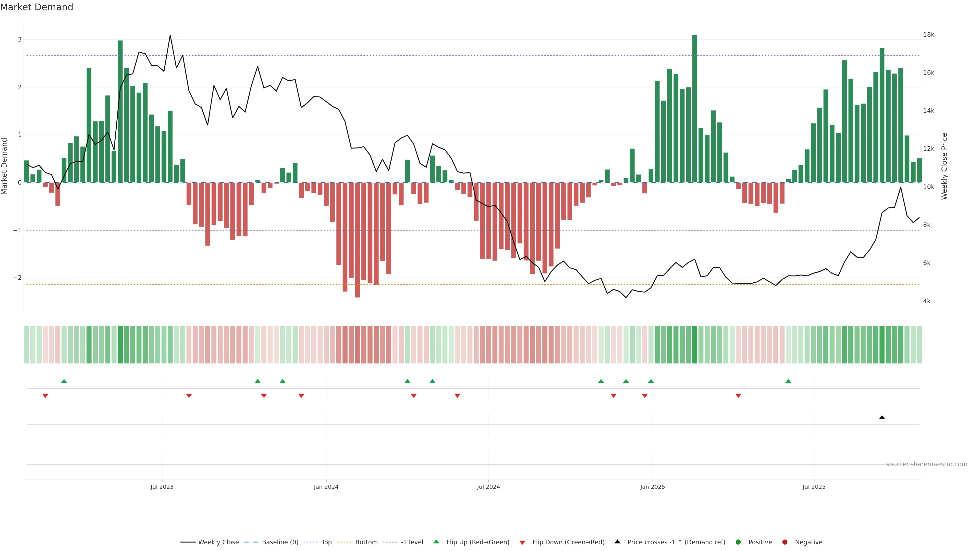Image resolution: width=980 pixels, height=551 pixels.
Task: Click the rightmost red Flip Down triangle
Action: coord(738,396)
